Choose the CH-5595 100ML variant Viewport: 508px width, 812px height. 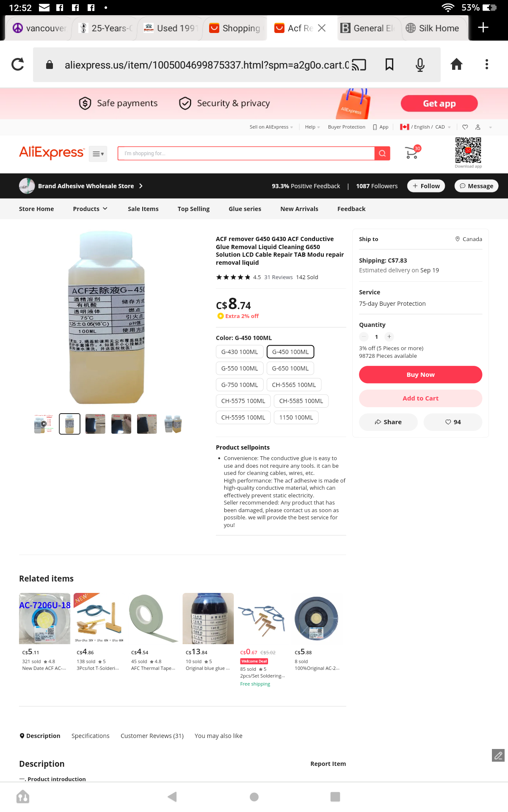(243, 417)
